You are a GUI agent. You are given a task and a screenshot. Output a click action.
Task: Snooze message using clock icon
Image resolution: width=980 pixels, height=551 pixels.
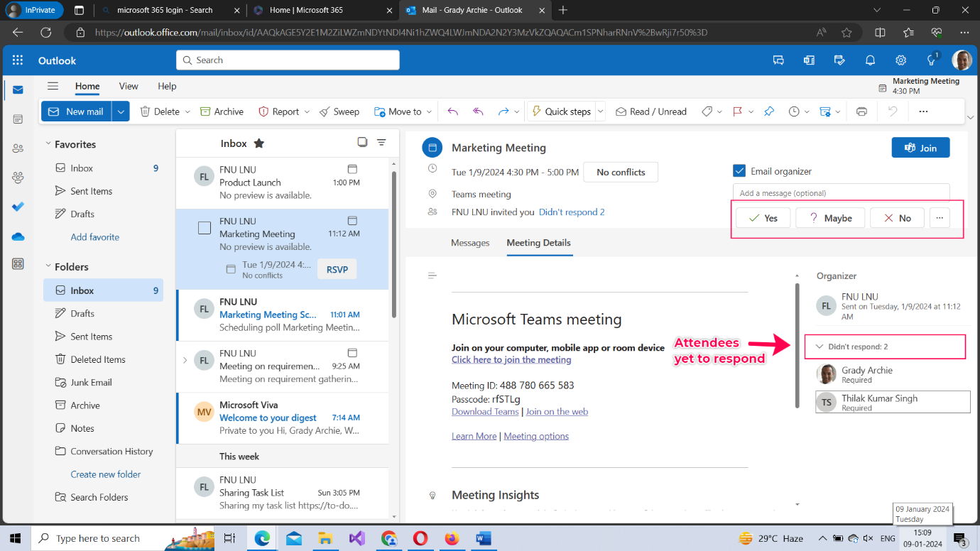tap(794, 111)
